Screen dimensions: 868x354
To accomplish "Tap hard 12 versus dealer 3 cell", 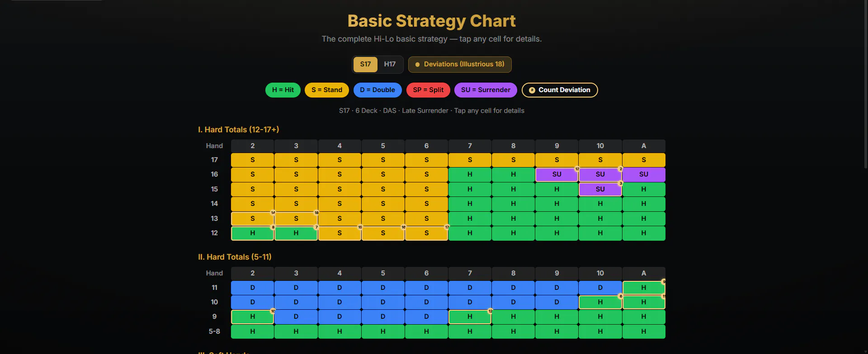I will (296, 233).
